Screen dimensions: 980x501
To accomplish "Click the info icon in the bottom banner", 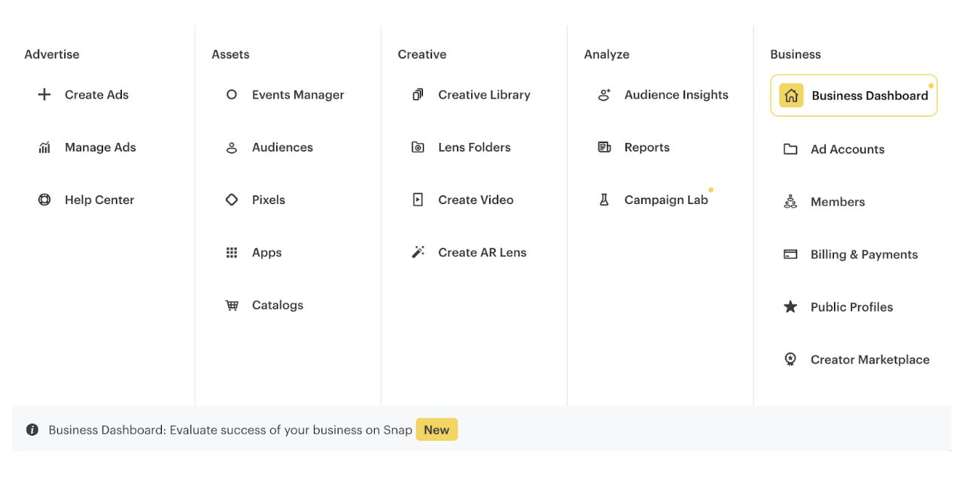I will [x=32, y=430].
